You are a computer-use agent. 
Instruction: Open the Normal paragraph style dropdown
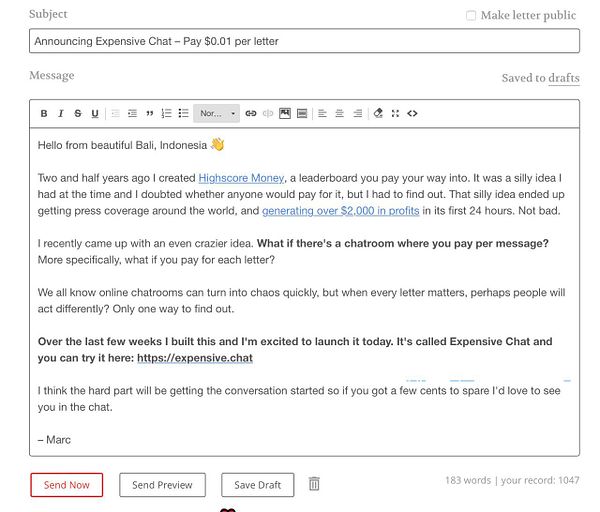pos(217,113)
